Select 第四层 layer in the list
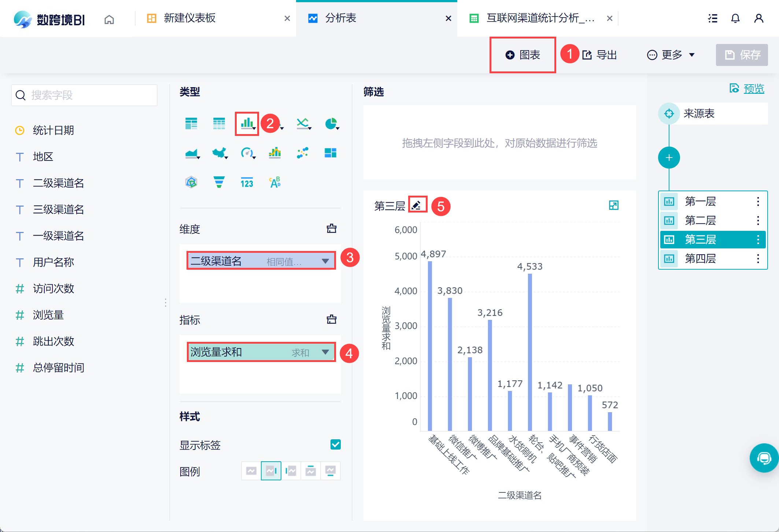 [700, 259]
